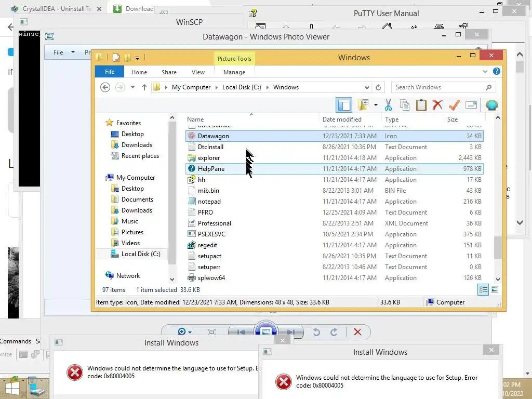
Task: Switch to Details view in status bar
Action: pyautogui.click(x=483, y=290)
